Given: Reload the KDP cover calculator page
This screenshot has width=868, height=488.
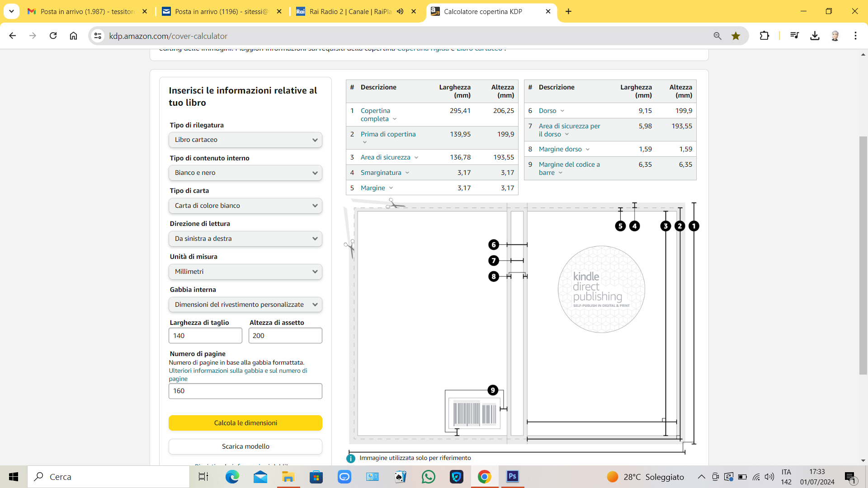Looking at the screenshot, I should [53, 36].
